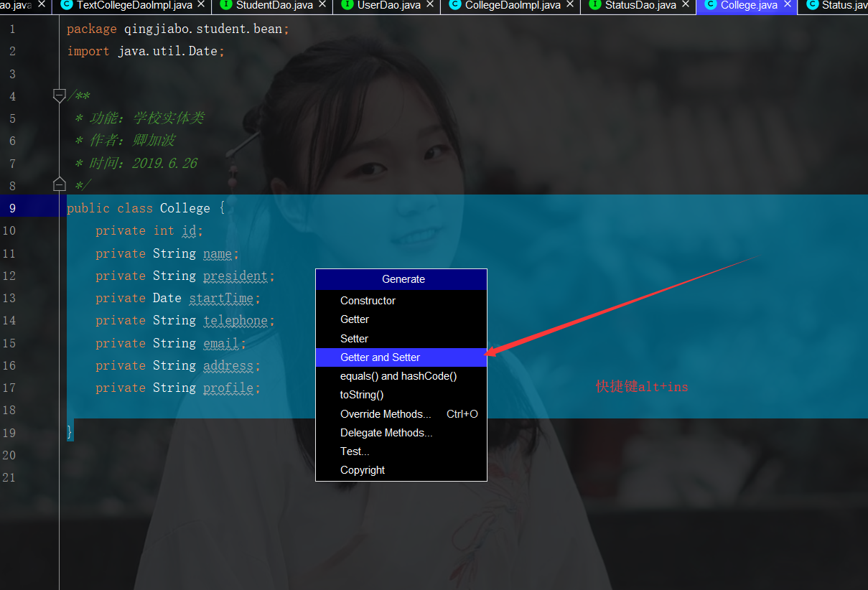Viewport: 868px width, 590px height.
Task: Click the 'name' field identifier
Action: pos(218,253)
